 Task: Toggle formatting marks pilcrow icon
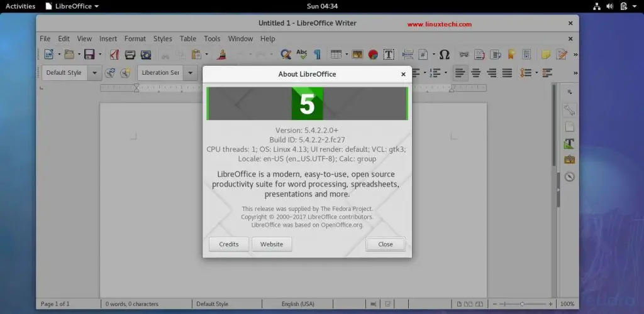(x=317, y=54)
